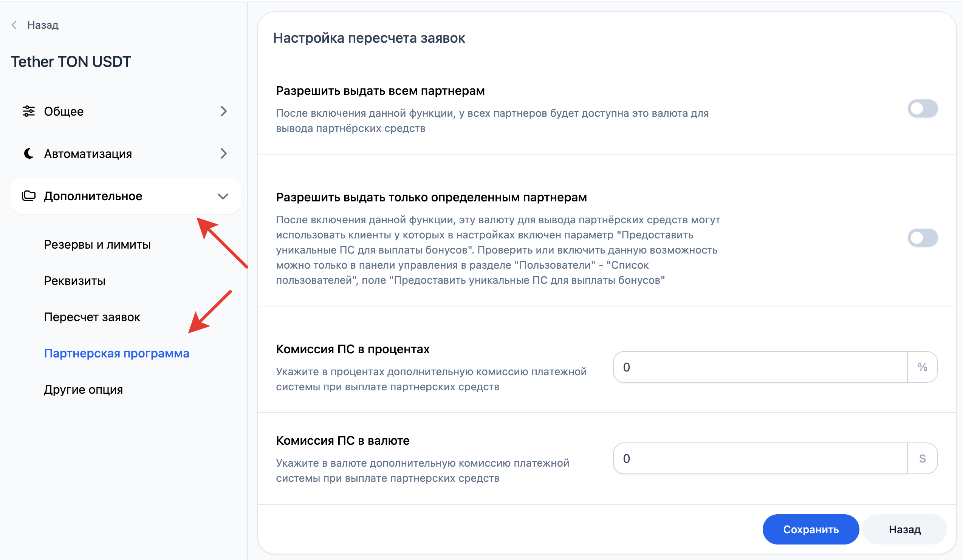Click the moon icon beside Автоматизация

point(29,153)
